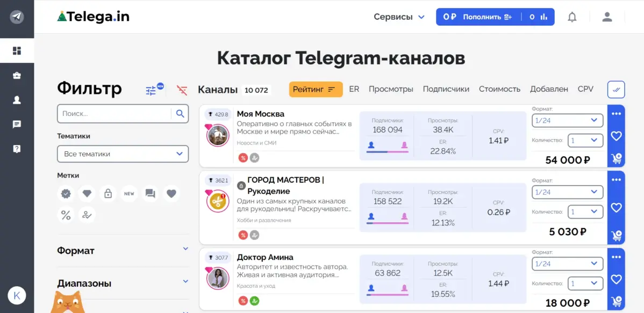Viewport: 644px width, 313px height.
Task: Click the Моя Москва channel avatar
Action: pyautogui.click(x=218, y=136)
